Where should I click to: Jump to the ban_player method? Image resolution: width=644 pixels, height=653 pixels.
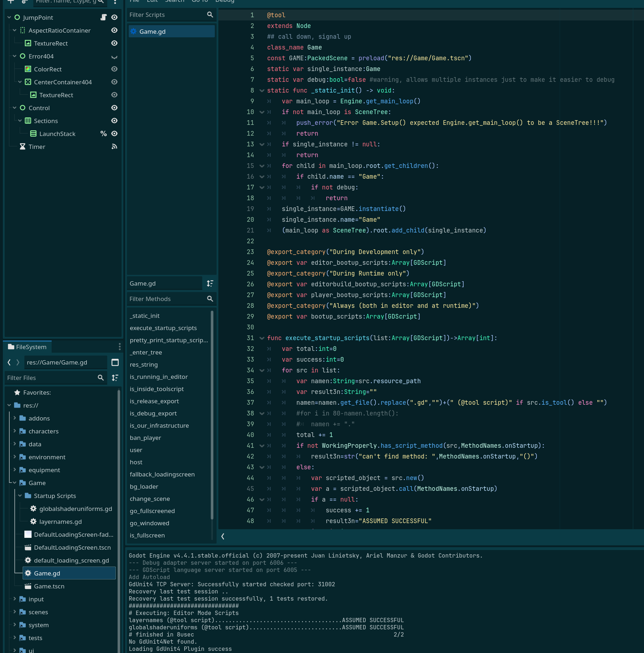pos(145,438)
